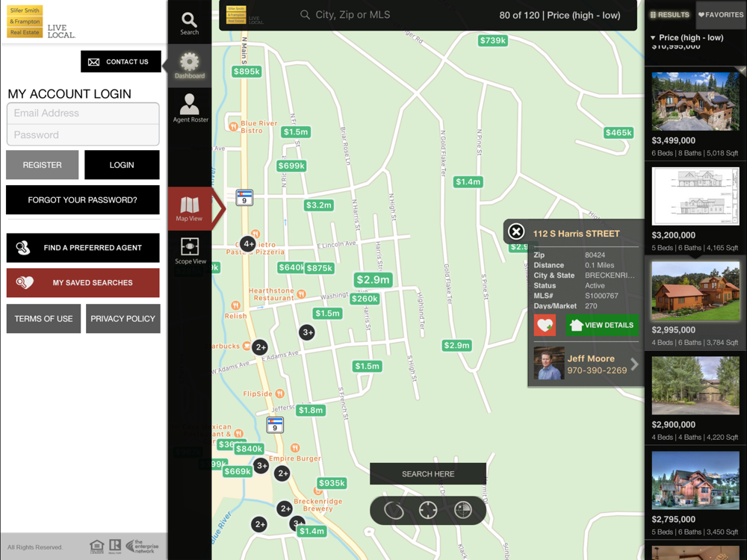
Task: Click Forgot Your Password
Action: click(83, 200)
